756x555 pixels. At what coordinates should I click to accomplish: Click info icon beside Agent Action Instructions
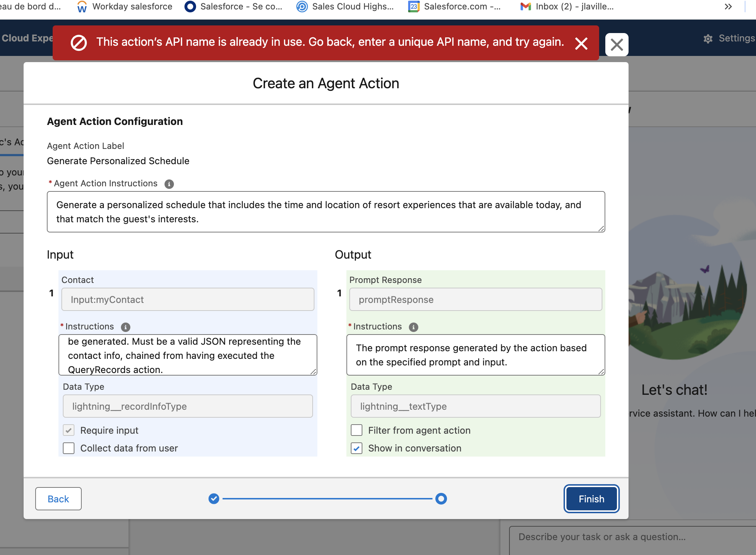pyautogui.click(x=169, y=184)
